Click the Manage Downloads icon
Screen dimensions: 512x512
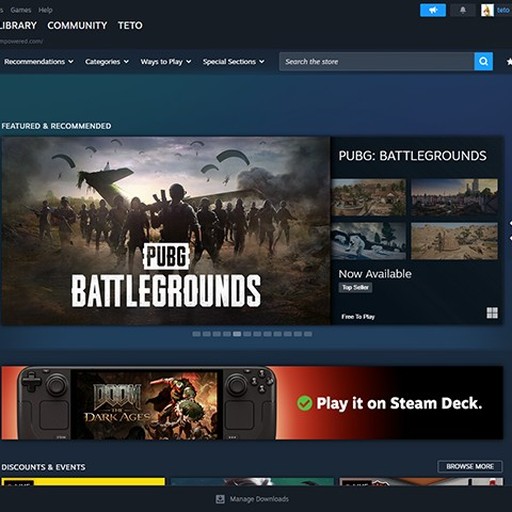tap(220, 499)
